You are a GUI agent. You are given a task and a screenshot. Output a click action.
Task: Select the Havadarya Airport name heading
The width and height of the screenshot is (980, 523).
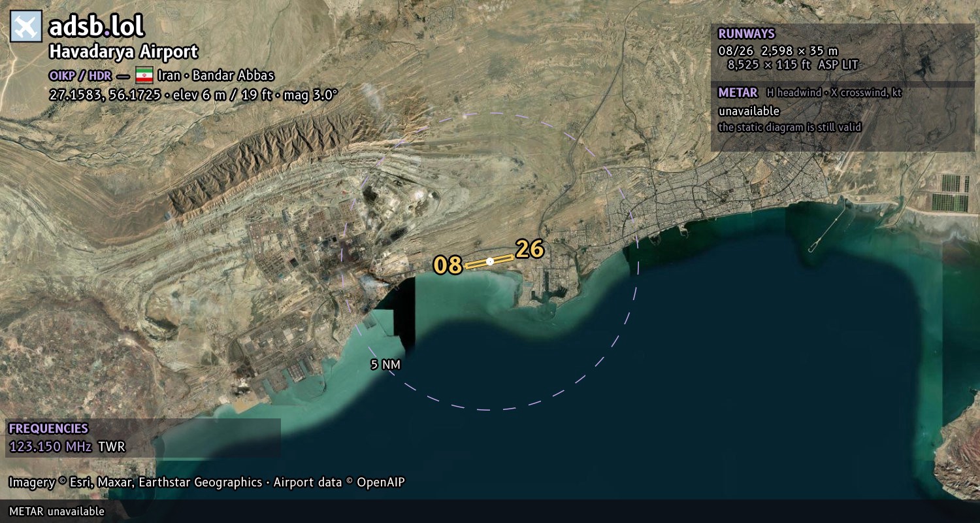[x=123, y=52]
